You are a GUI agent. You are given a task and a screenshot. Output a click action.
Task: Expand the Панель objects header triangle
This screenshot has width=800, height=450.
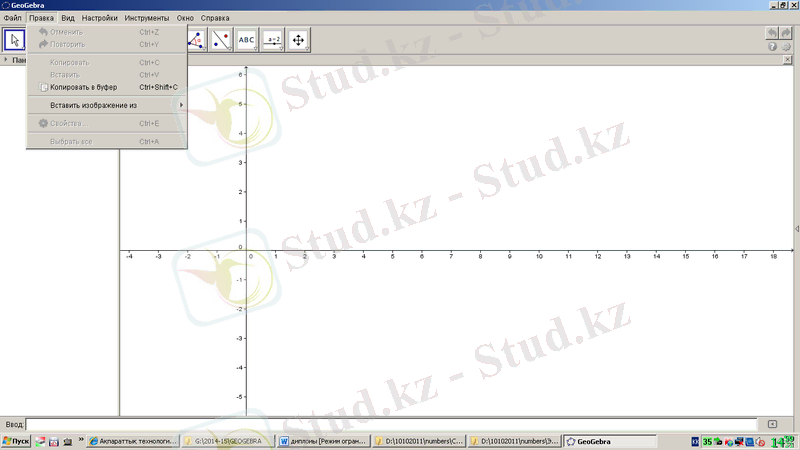6,60
